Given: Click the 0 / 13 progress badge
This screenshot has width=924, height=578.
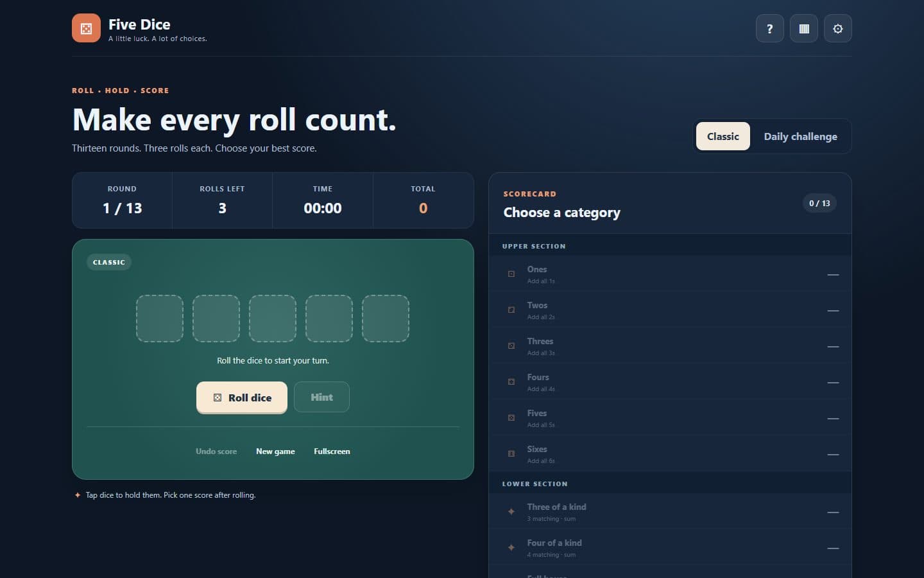Looking at the screenshot, I should point(819,203).
